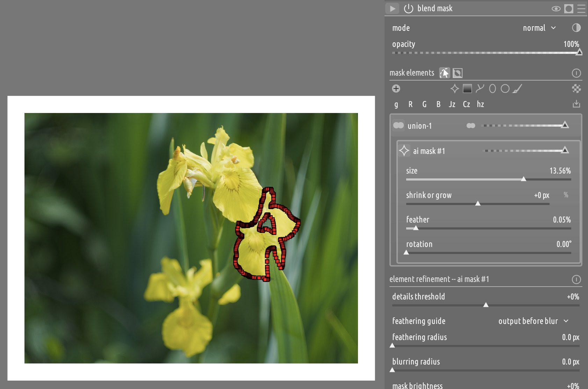Click the element refinement section heading
588x389 pixels.
(439, 279)
